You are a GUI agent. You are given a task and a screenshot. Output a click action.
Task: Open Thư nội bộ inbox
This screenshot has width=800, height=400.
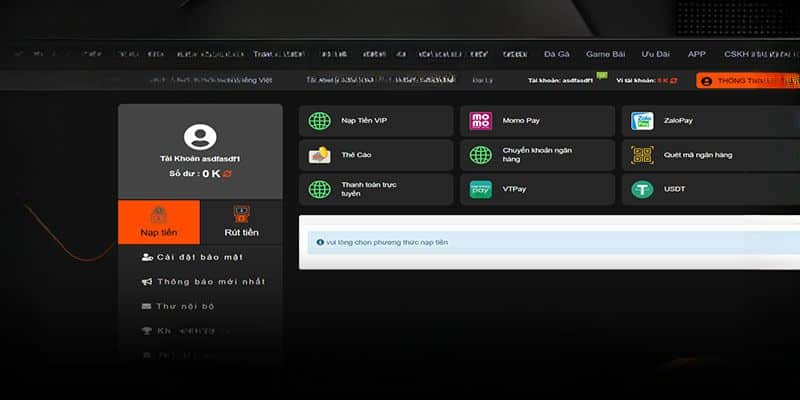pos(185,306)
